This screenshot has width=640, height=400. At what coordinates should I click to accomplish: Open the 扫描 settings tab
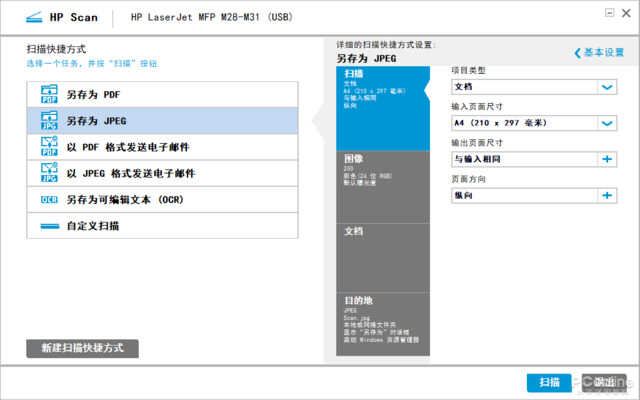[383, 108]
